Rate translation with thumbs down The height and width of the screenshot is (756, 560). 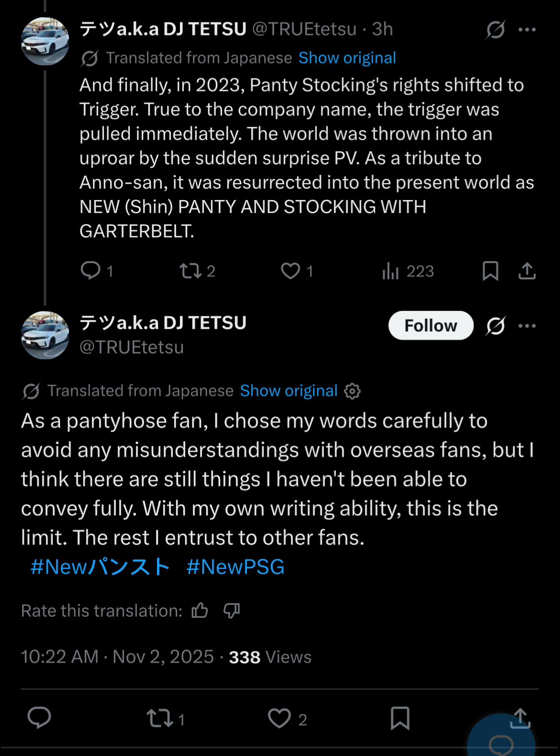(x=232, y=611)
